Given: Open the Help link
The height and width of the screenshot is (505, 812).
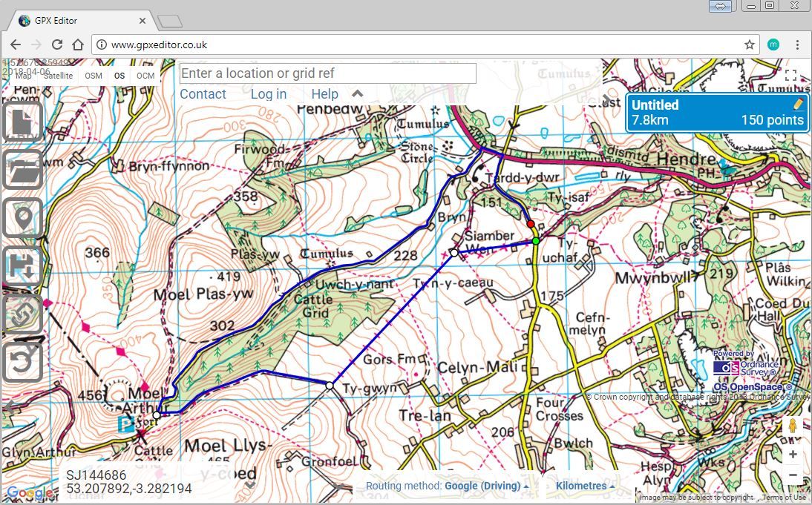Looking at the screenshot, I should 324,94.
